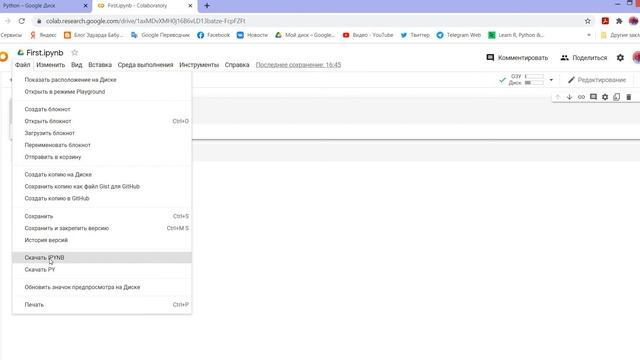Open Среда выполнения menu

pos(145,65)
